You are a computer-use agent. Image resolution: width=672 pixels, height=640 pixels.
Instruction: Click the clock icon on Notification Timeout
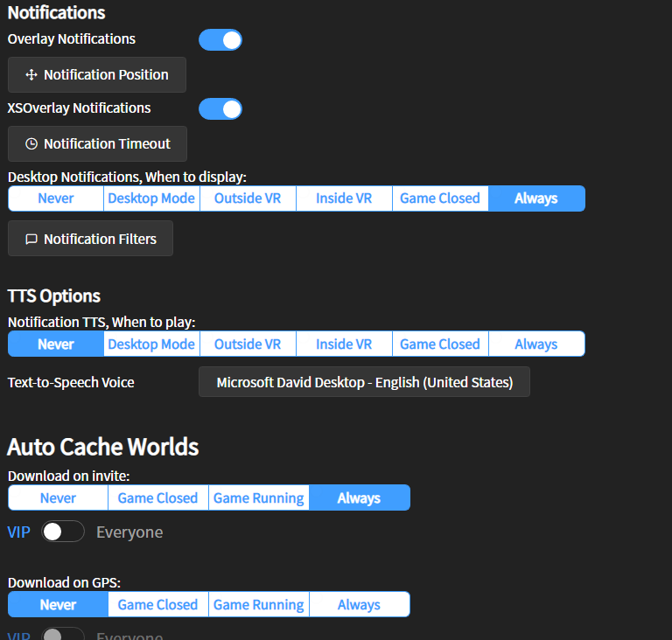(x=31, y=144)
